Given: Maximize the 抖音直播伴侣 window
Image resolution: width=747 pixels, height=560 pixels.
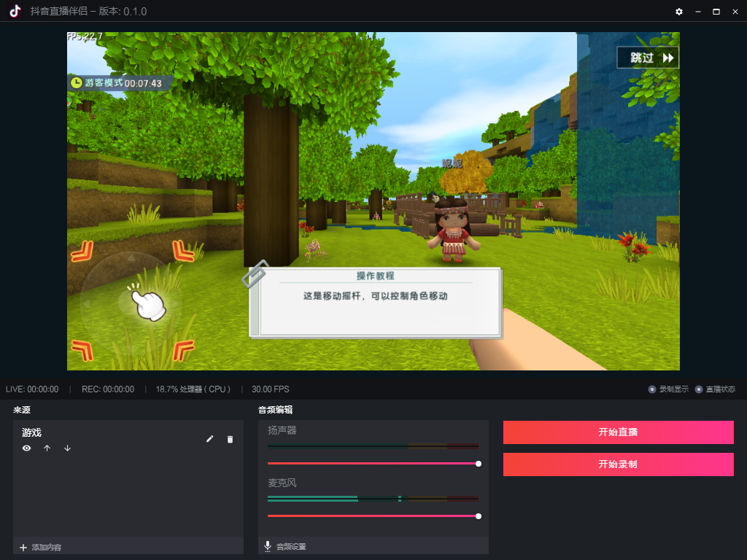Looking at the screenshot, I should [x=716, y=12].
